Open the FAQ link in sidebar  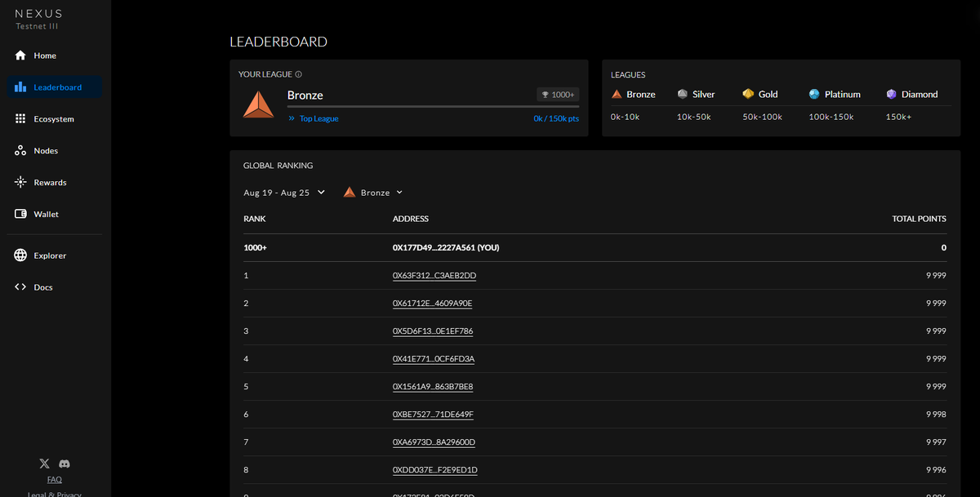point(54,480)
